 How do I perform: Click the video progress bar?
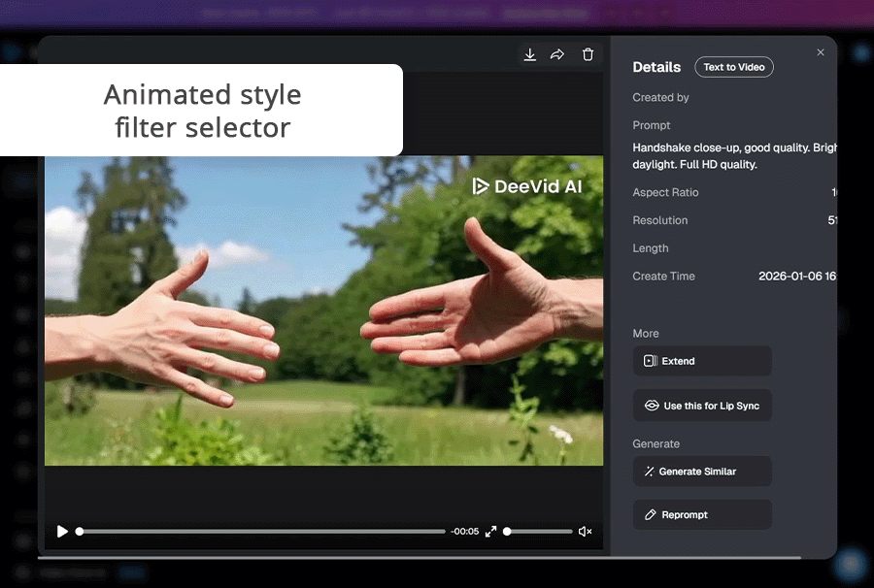pos(261,532)
